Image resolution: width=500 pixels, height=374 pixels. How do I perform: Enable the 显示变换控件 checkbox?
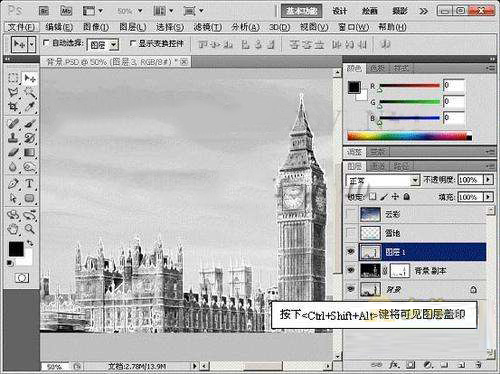click(x=133, y=43)
